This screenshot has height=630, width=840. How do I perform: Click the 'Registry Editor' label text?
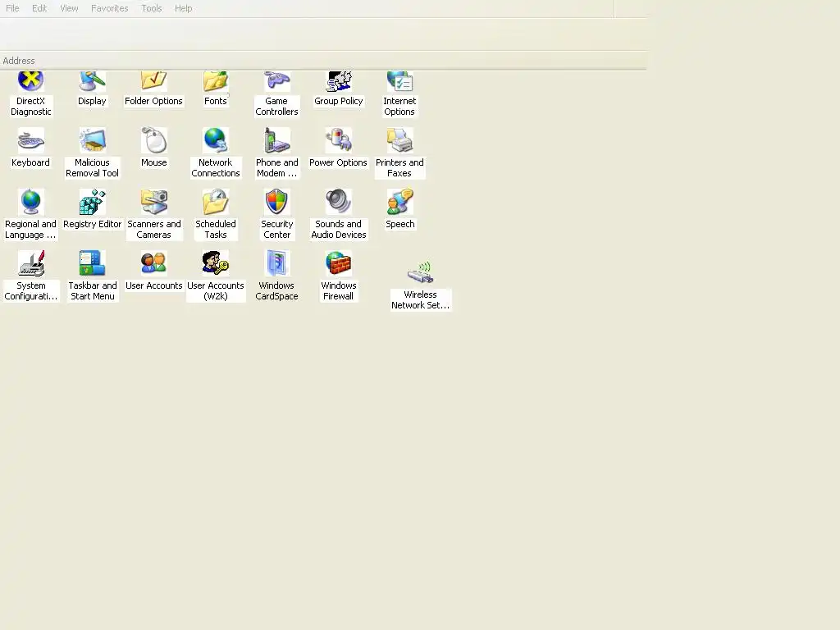(92, 224)
